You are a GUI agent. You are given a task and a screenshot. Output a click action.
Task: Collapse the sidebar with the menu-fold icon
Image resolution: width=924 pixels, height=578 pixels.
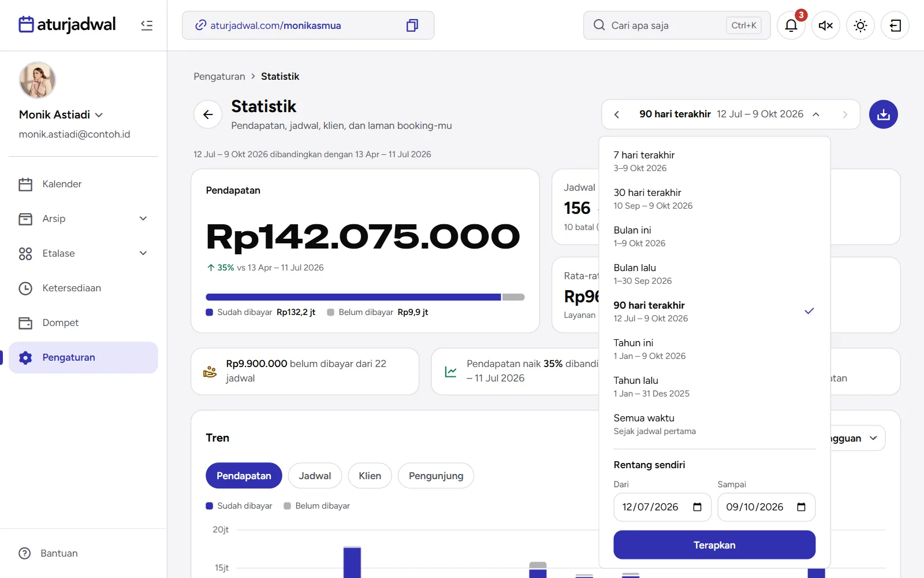coord(147,25)
